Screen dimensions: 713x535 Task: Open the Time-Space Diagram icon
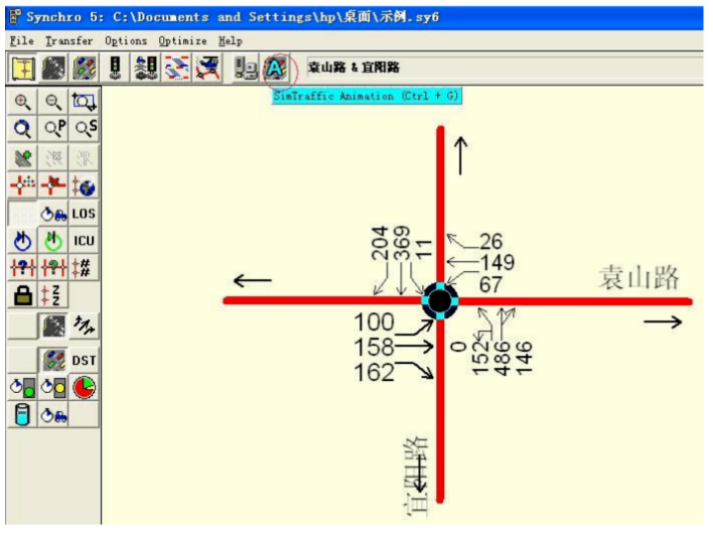point(177,69)
